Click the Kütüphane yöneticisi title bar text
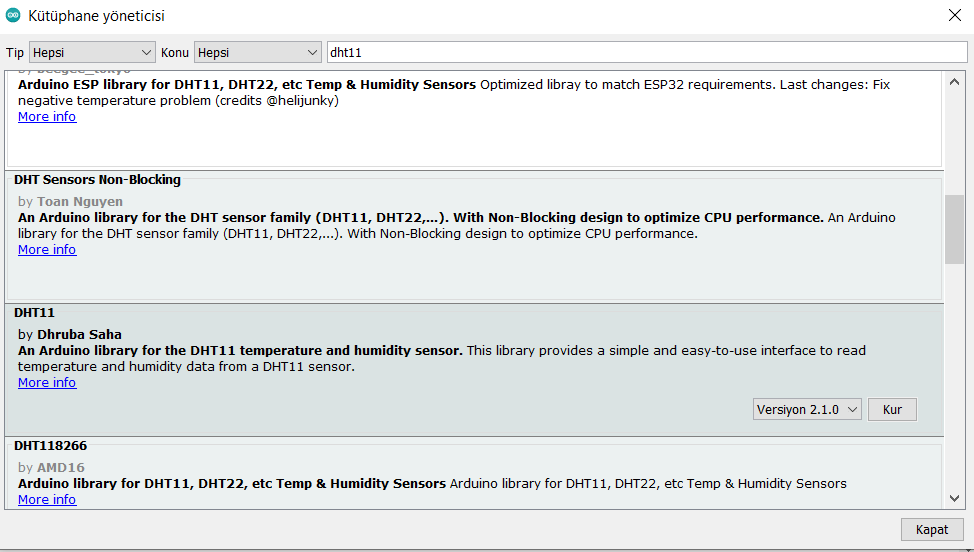 [x=98, y=16]
